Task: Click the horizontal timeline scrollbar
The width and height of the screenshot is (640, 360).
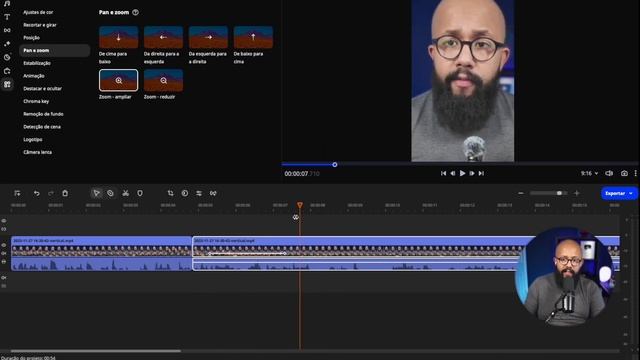Action: (96, 351)
